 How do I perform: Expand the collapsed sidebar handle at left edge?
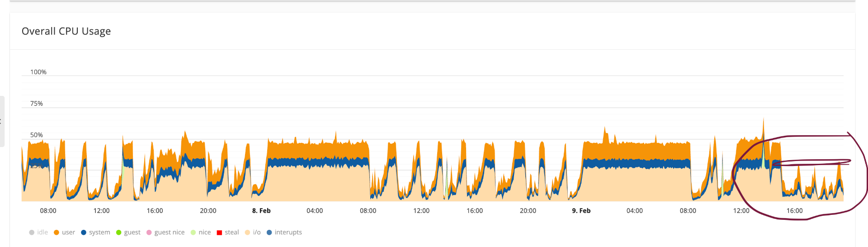[2, 121]
